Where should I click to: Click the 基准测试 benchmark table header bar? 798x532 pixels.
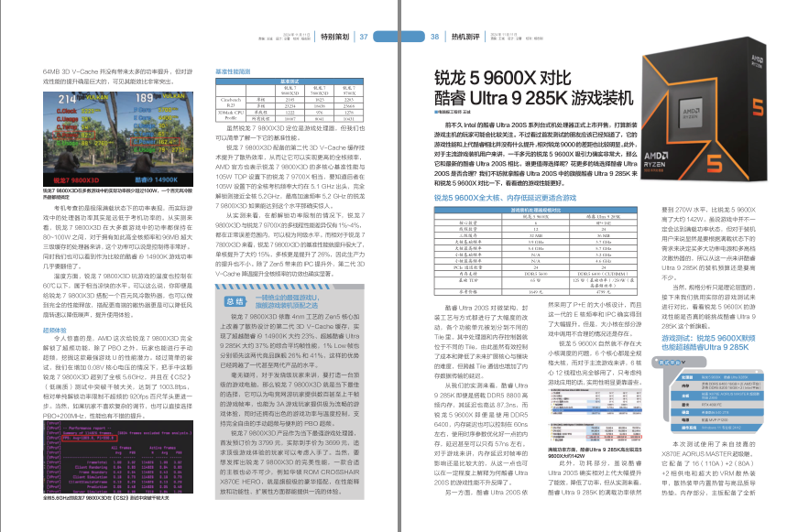tap(290, 81)
